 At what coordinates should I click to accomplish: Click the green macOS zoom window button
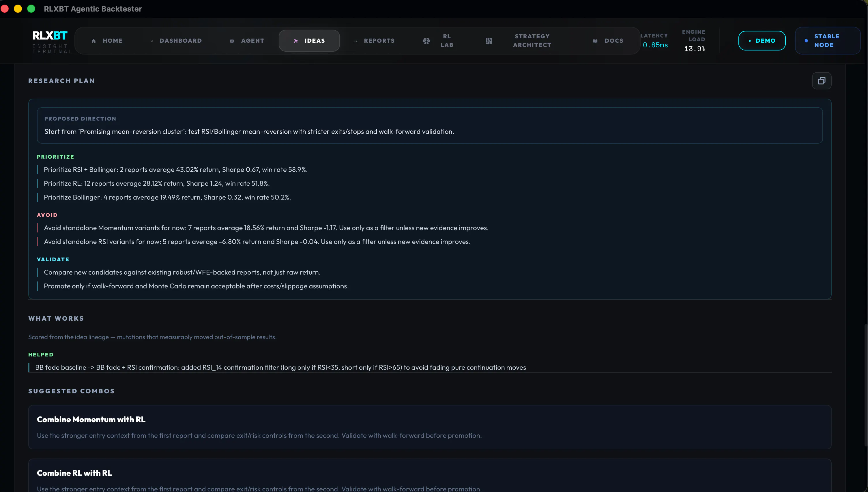pyautogui.click(x=31, y=9)
